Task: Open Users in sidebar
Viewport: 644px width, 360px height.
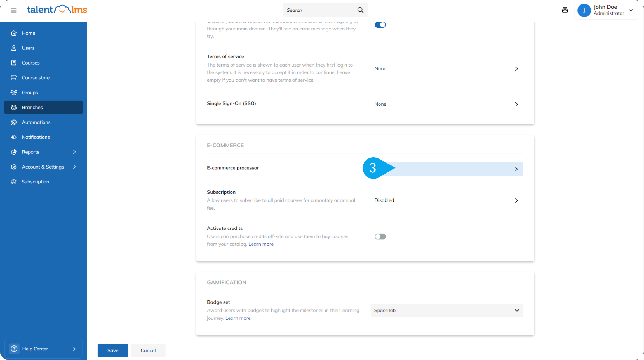Action: coord(43,48)
